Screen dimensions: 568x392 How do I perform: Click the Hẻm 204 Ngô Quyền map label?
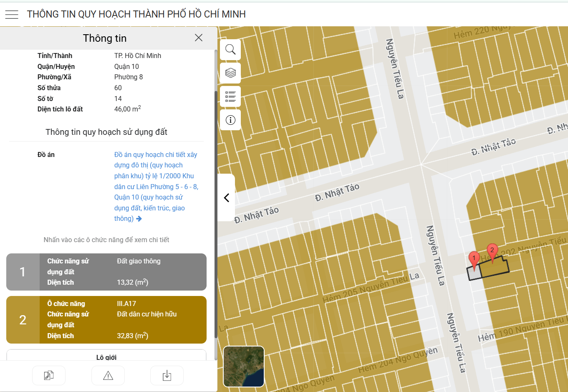point(398,360)
